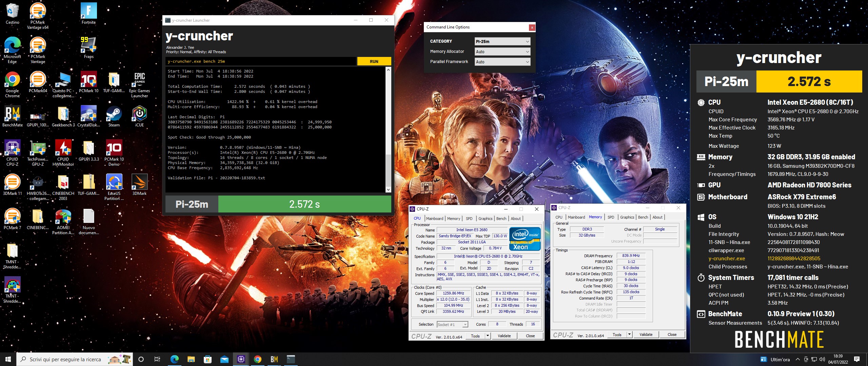Open the Parallel Framework dropdown
Viewport: 868px width, 366px height.
(x=502, y=62)
